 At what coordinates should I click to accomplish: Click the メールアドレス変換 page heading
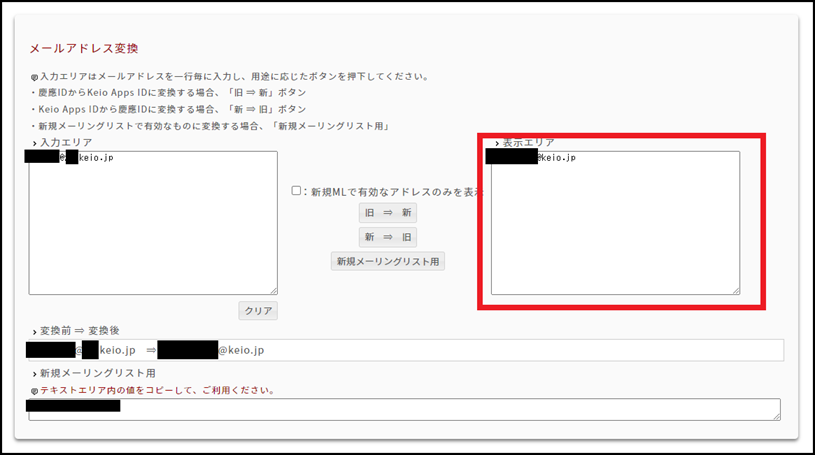click(84, 48)
